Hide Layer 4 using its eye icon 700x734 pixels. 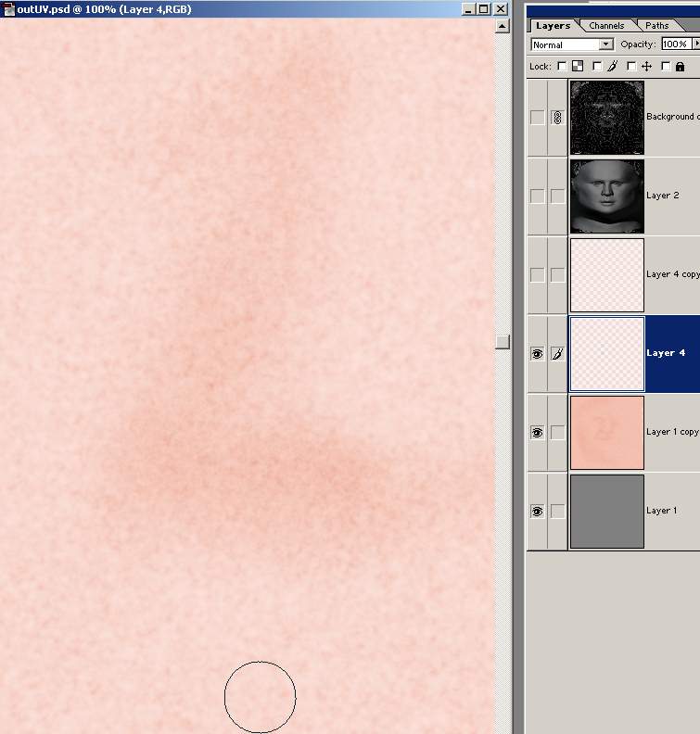pyautogui.click(x=537, y=354)
